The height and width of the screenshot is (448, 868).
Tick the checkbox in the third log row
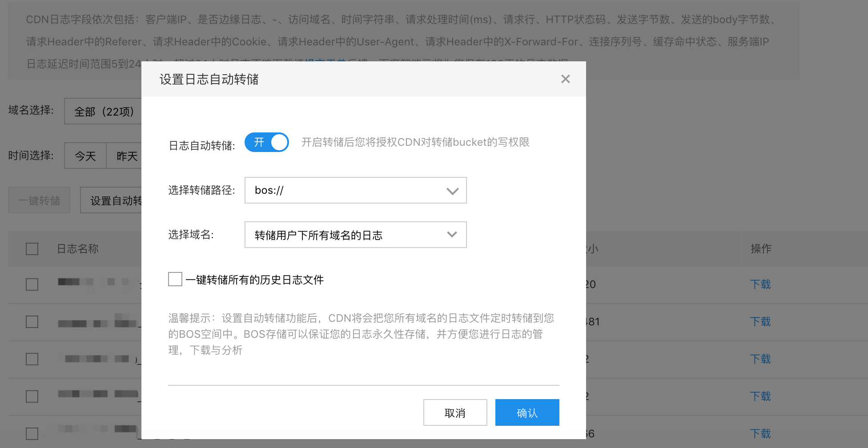pyautogui.click(x=32, y=359)
